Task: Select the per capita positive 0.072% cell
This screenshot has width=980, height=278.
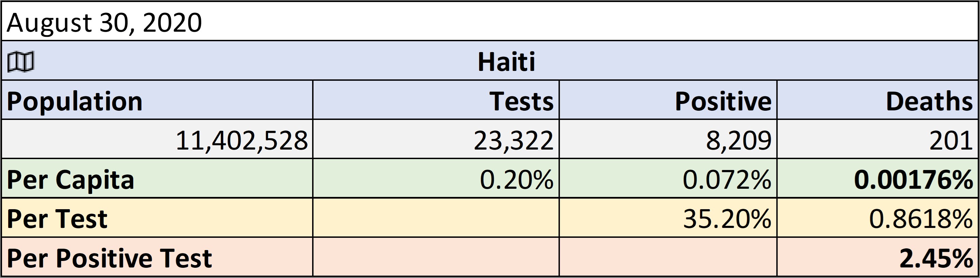Action: point(668,179)
